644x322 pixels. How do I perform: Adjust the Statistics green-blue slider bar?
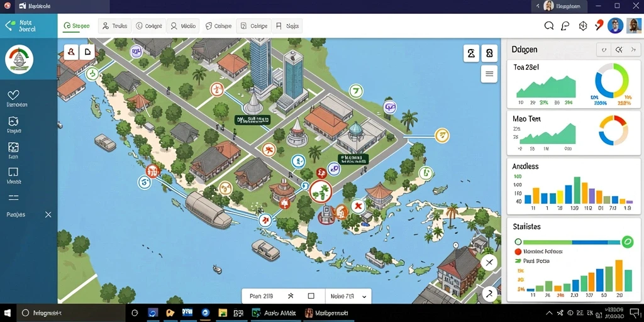(x=572, y=242)
